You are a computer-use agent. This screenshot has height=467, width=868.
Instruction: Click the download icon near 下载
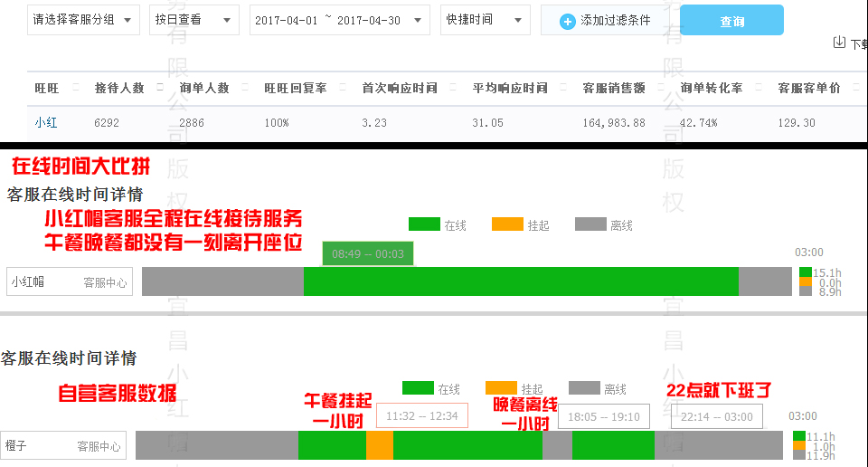pos(839,43)
